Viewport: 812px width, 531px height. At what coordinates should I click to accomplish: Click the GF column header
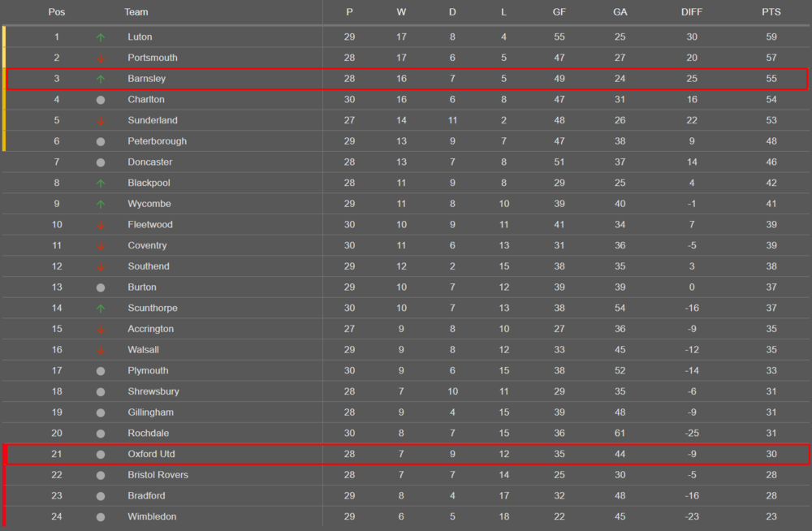559,12
